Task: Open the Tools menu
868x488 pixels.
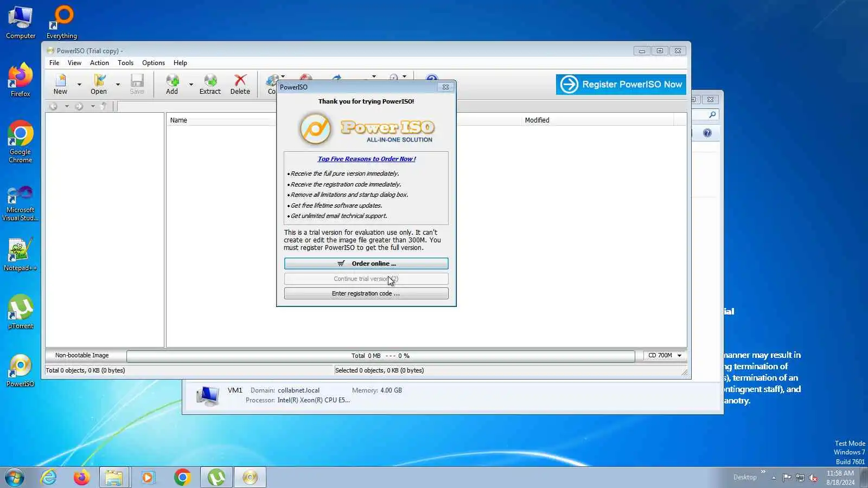Action: point(125,63)
